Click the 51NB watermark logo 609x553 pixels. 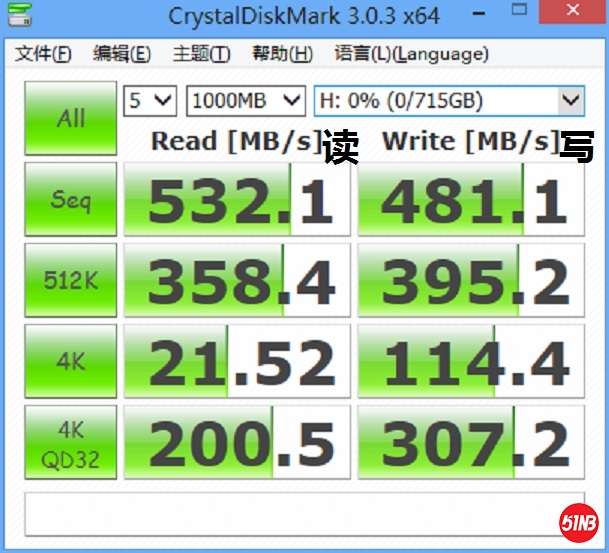tap(577, 520)
